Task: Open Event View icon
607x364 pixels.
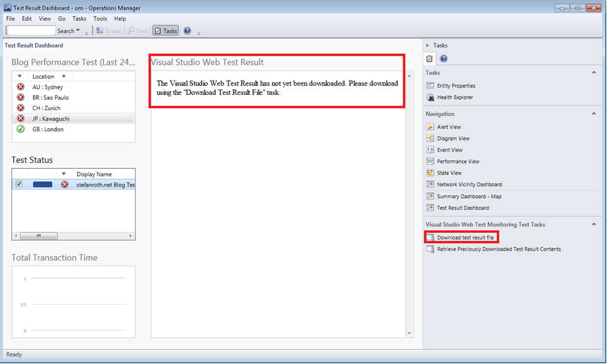Action: point(430,150)
